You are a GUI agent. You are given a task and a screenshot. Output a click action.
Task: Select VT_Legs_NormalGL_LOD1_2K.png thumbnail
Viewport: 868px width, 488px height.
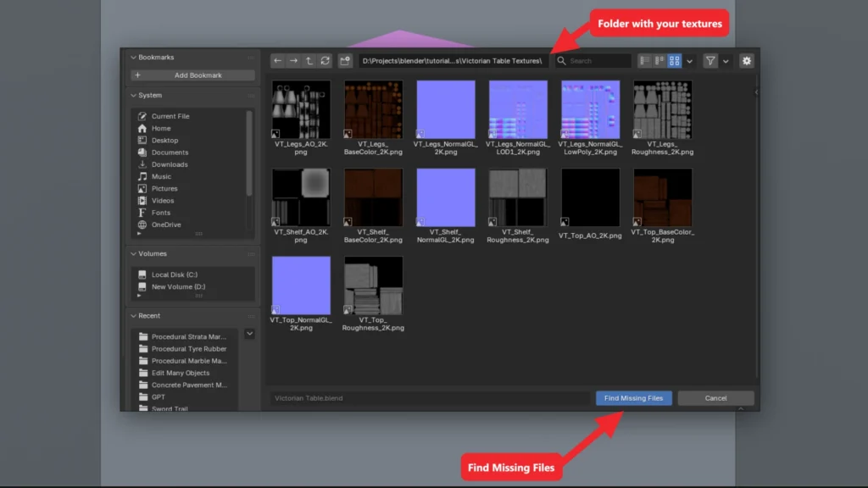click(x=518, y=109)
